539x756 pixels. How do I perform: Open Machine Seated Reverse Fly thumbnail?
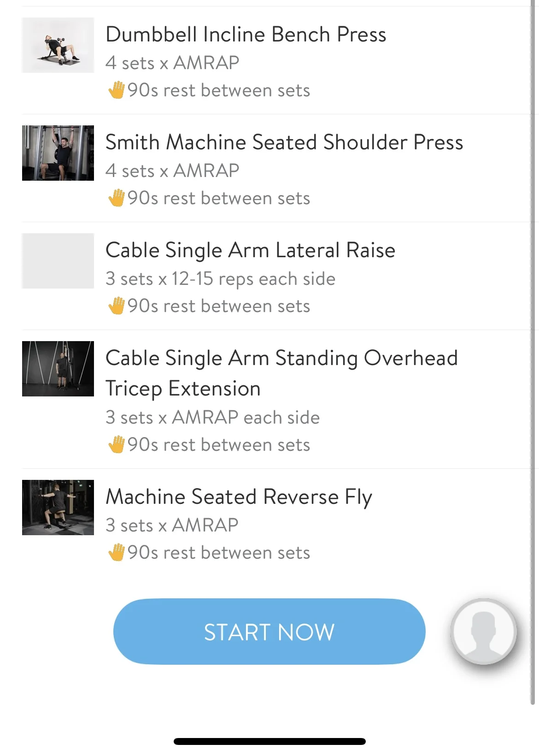(x=58, y=508)
